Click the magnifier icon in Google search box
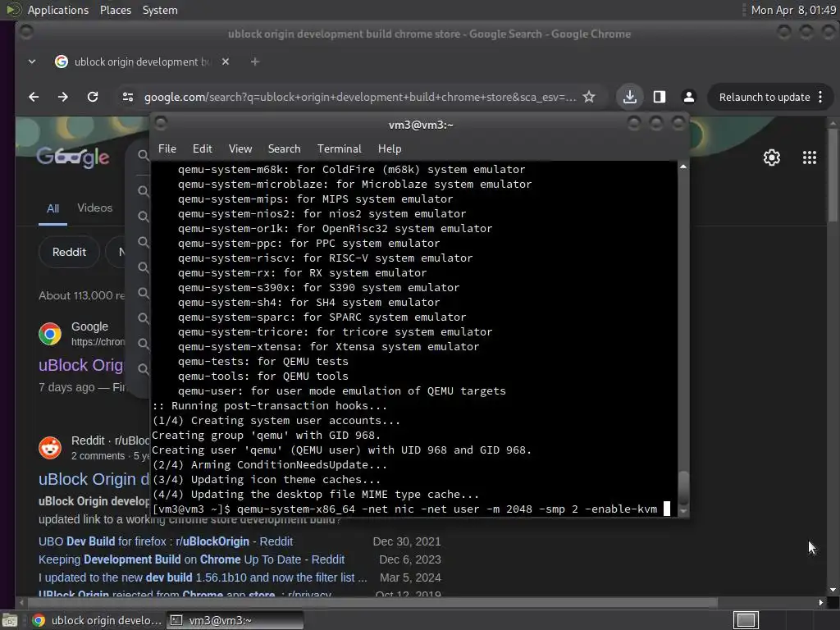Image resolution: width=840 pixels, height=630 pixels. pos(143,155)
